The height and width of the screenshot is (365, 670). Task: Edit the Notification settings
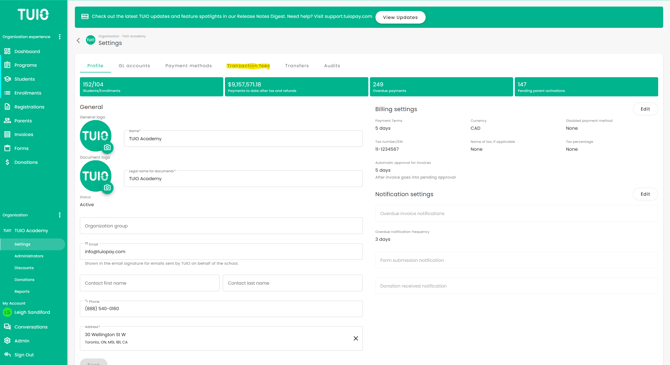(x=645, y=194)
